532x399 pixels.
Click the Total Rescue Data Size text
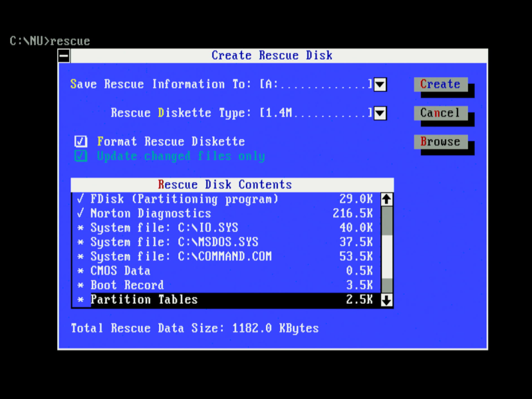click(195, 329)
